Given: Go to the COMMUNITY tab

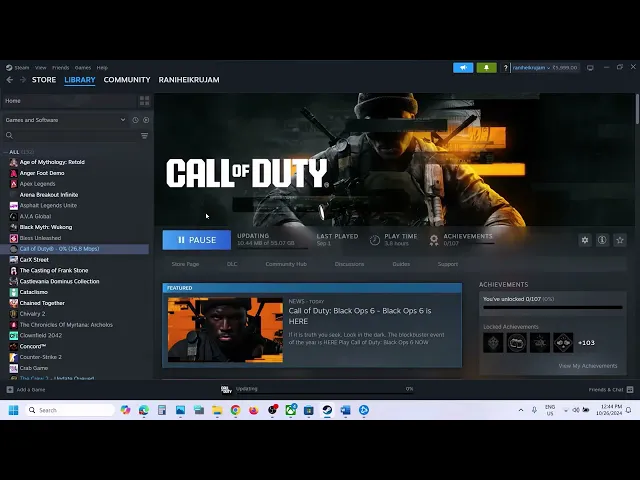Looking at the screenshot, I should pyautogui.click(x=127, y=80).
